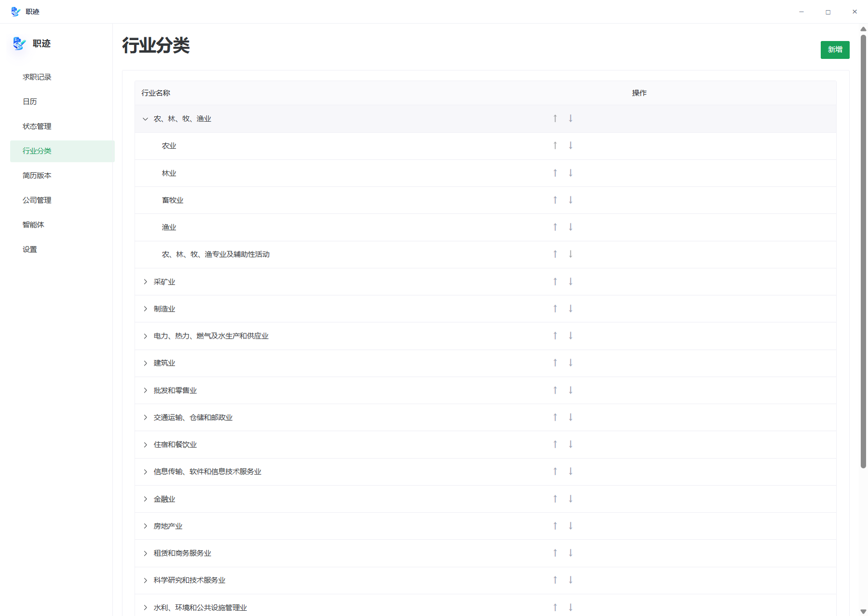868x616 pixels.
Task: Move 畜牧业 row down
Action: pos(570,200)
